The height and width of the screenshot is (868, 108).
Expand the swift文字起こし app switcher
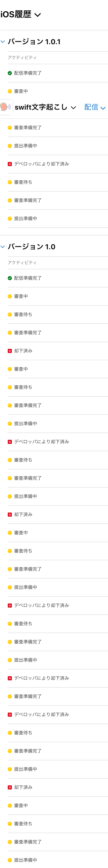tap(73, 108)
